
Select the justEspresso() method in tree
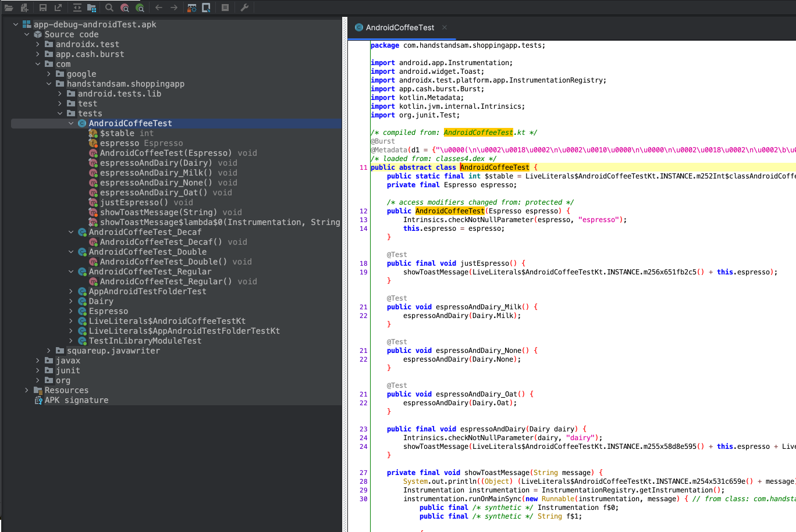coord(133,202)
